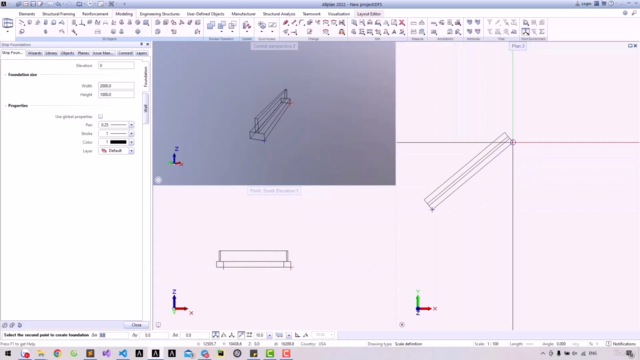Click the sigma icon in Work Environment group
The image size is (640, 360).
(542, 31)
